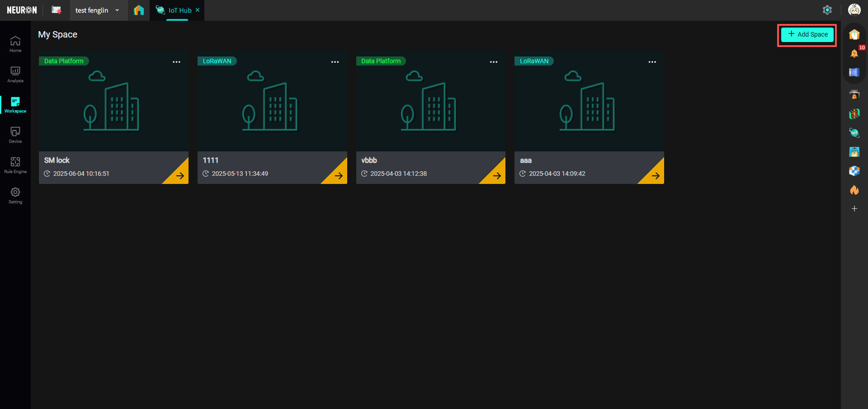Click the settings gear in top bar
The width and height of the screenshot is (868, 409).
pos(827,10)
